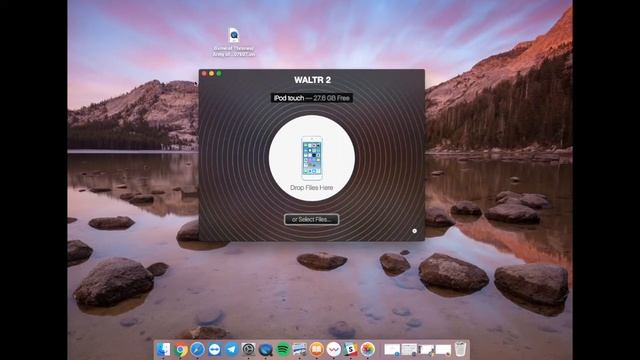Minimize the WALTR 2 window
This screenshot has height=360, width=640.
[x=211, y=73]
